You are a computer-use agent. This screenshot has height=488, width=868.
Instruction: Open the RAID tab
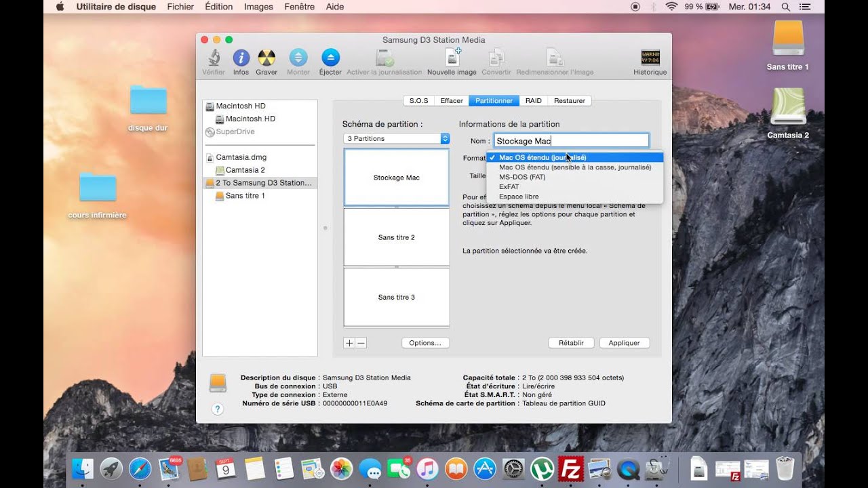click(x=534, y=100)
